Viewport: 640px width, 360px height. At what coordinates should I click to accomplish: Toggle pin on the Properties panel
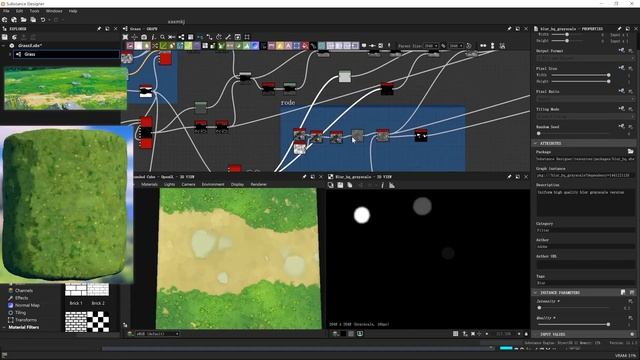click(x=619, y=29)
